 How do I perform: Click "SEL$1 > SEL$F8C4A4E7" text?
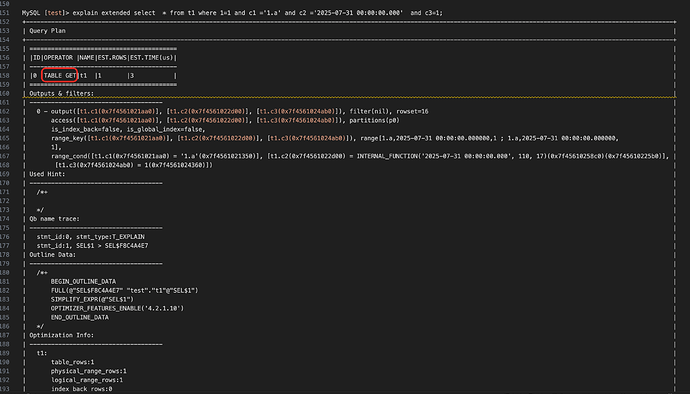tap(112, 246)
